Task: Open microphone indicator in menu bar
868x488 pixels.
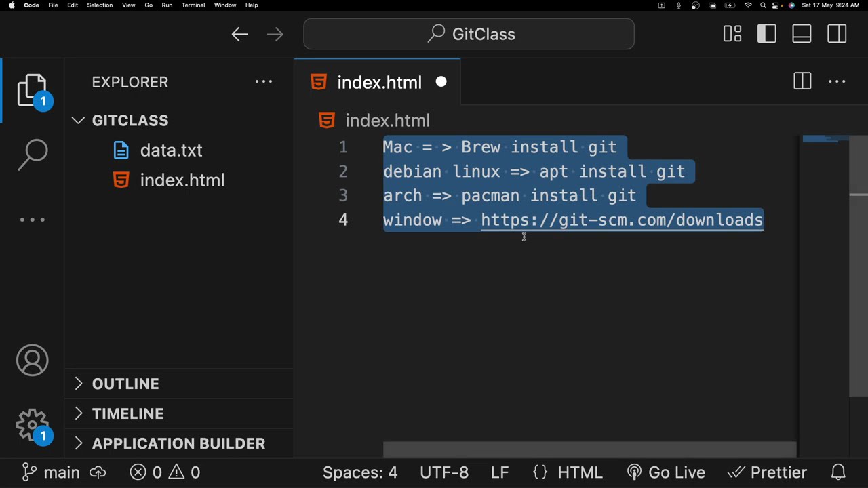Action: 679,5
